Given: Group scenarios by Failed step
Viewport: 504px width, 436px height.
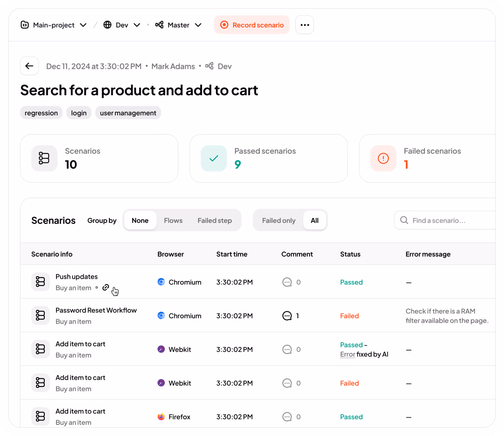Looking at the screenshot, I should [215, 220].
